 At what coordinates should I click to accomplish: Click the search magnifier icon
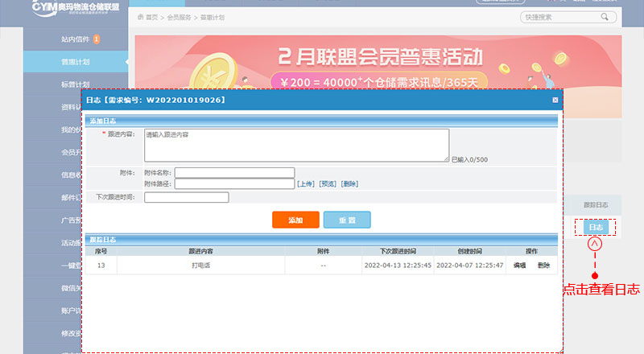604,16
